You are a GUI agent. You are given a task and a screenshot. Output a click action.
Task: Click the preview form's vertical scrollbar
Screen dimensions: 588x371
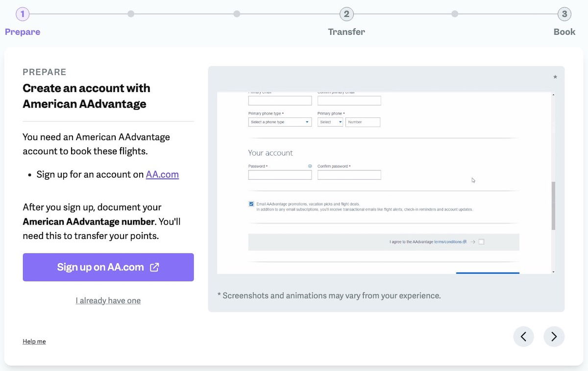(x=553, y=206)
